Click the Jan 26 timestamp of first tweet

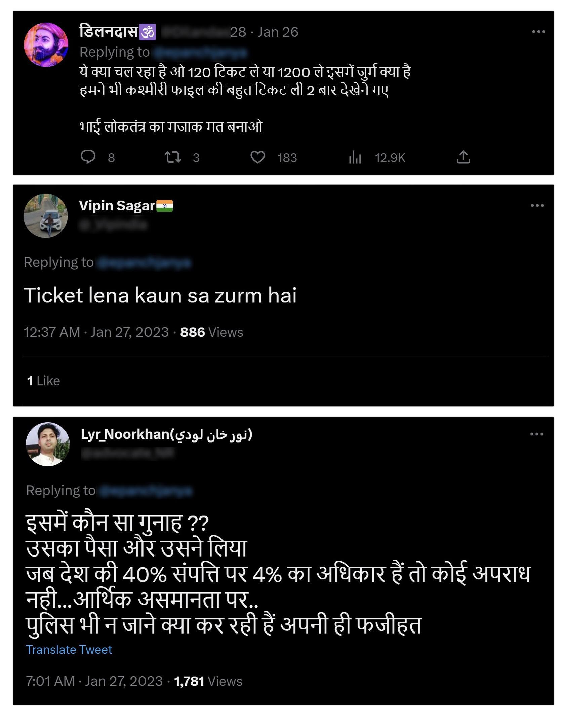pos(278,32)
